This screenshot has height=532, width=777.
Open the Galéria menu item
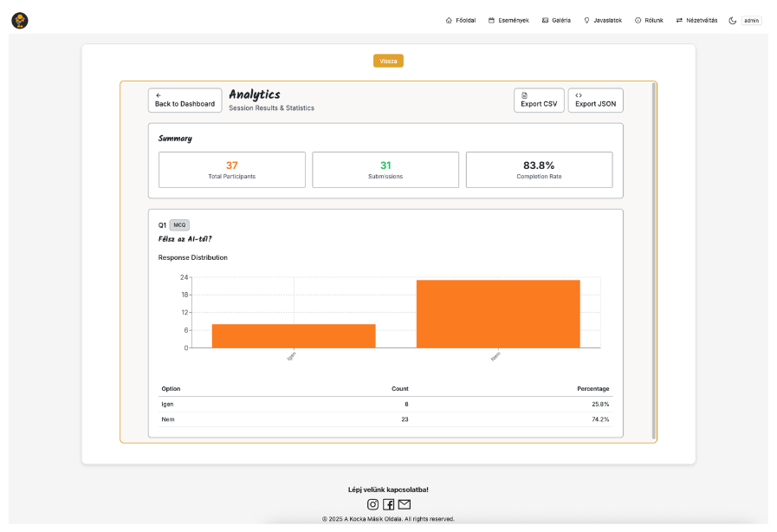[561, 20]
